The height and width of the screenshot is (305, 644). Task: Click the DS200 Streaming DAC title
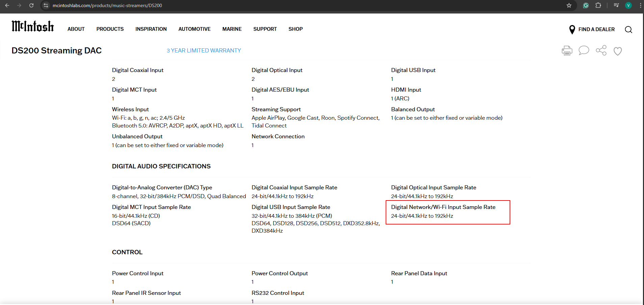pyautogui.click(x=57, y=50)
